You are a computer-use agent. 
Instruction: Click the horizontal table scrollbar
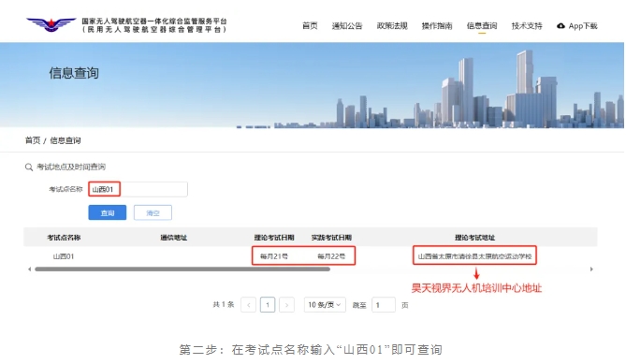pyautogui.click(x=182, y=269)
